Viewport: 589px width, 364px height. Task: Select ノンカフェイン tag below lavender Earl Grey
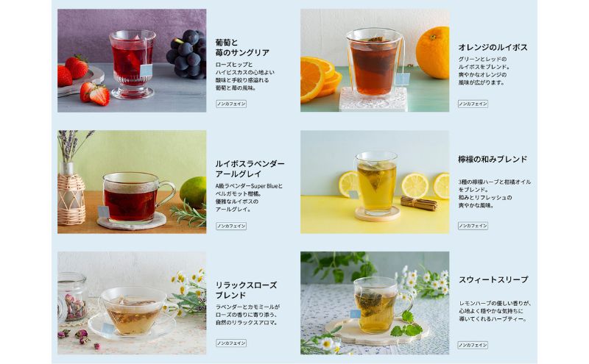[x=231, y=226]
